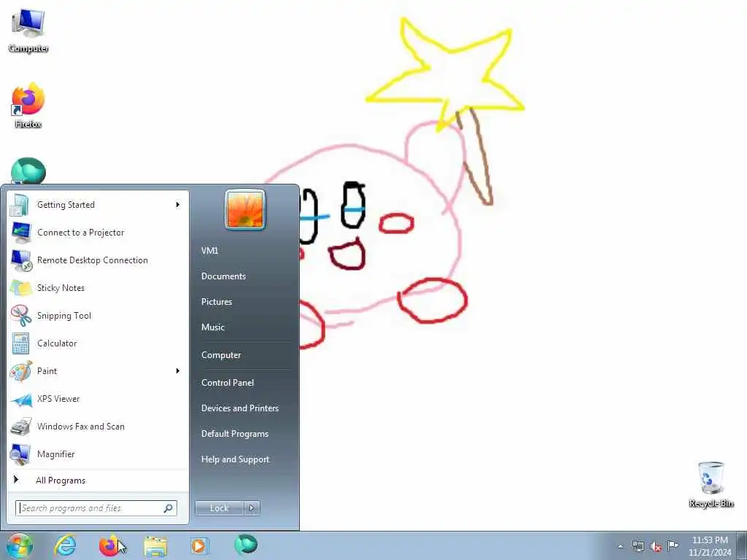Click the Lock button

coord(219,508)
